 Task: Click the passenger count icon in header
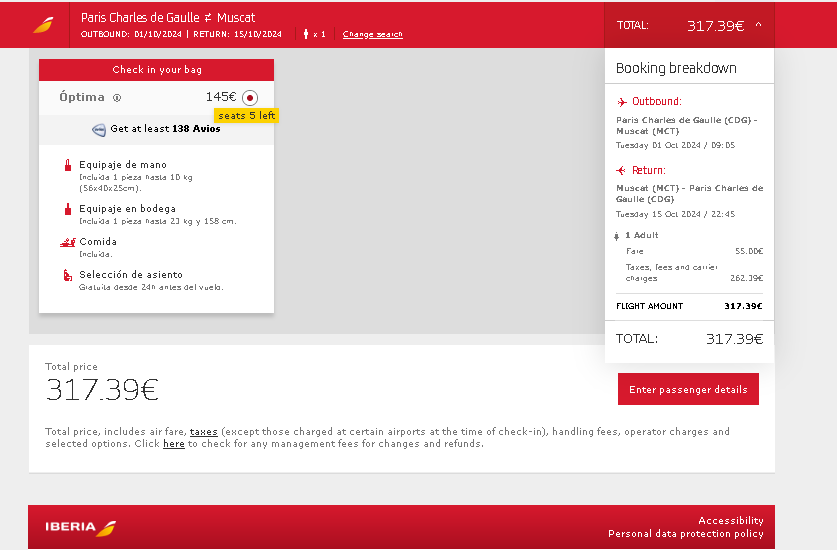[306, 34]
